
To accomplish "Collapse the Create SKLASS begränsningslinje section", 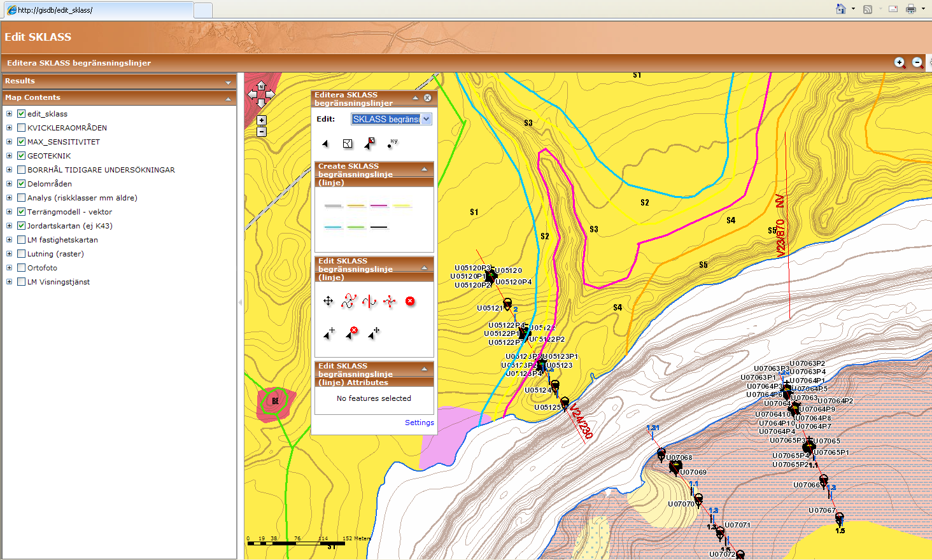I will tap(425, 169).
